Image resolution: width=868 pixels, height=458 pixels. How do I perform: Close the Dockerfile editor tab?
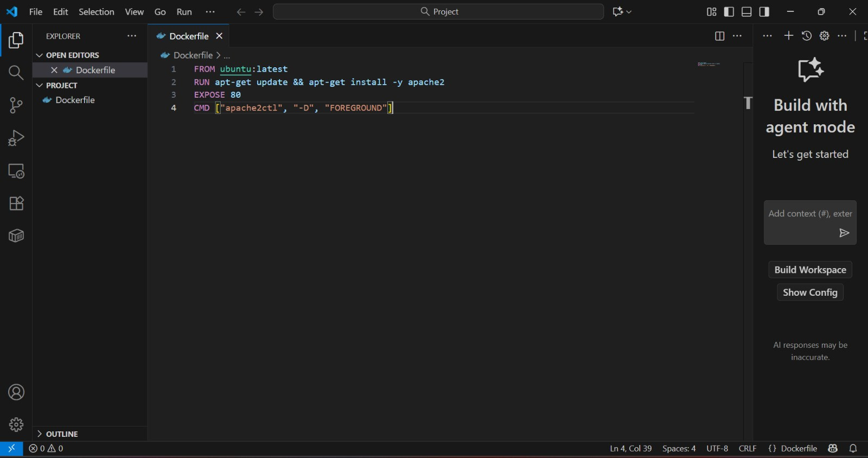pos(219,36)
